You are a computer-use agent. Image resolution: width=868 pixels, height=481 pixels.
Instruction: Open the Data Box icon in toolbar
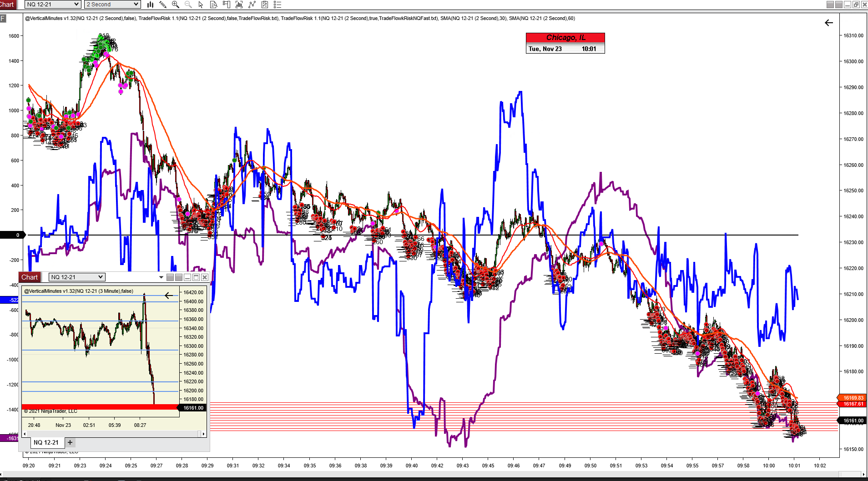tap(214, 5)
